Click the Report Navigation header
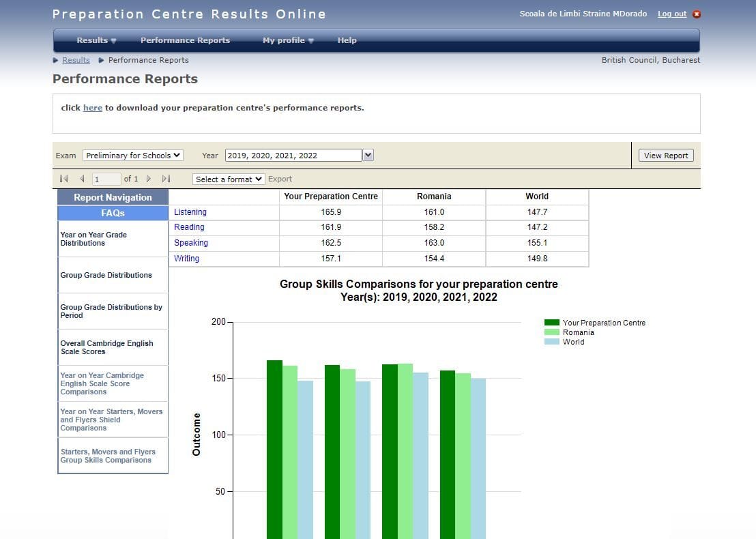Viewport: 756px width, 539px height. click(x=113, y=197)
